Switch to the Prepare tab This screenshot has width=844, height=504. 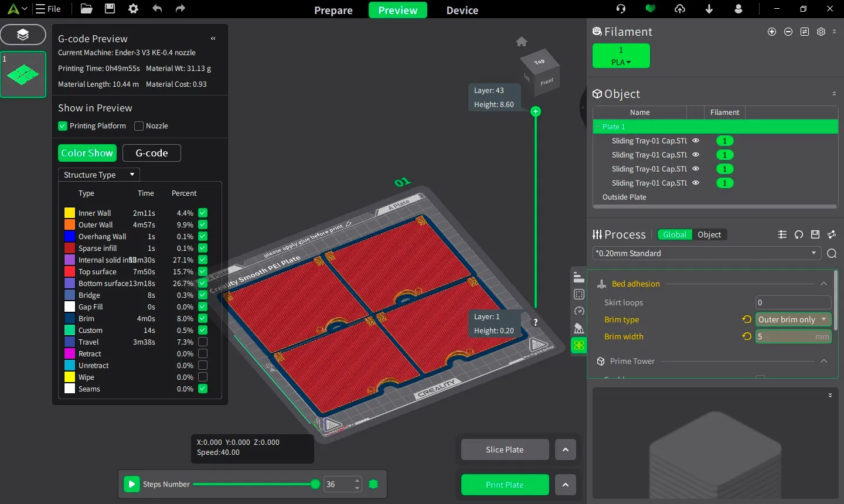333,10
